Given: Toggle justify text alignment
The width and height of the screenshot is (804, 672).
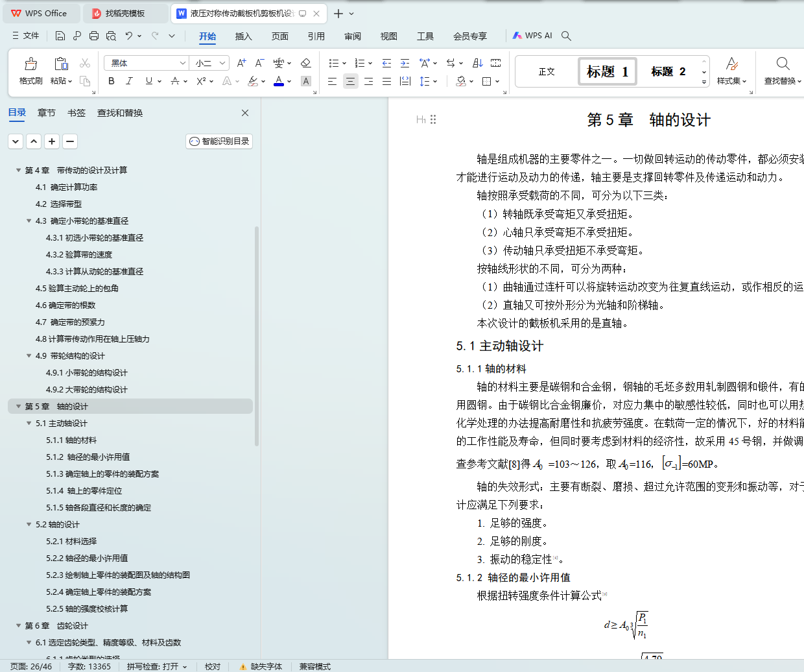Looking at the screenshot, I should point(386,81).
